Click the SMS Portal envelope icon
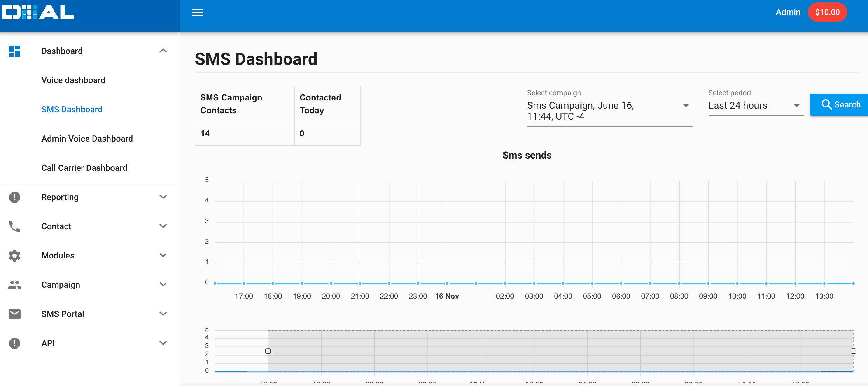This screenshot has height=386, width=868. 15,314
